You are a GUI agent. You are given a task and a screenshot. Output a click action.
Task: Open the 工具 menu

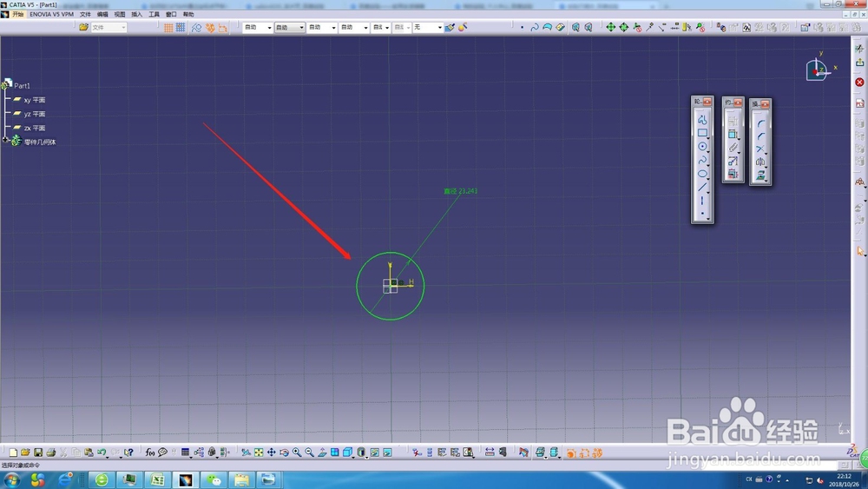(154, 15)
